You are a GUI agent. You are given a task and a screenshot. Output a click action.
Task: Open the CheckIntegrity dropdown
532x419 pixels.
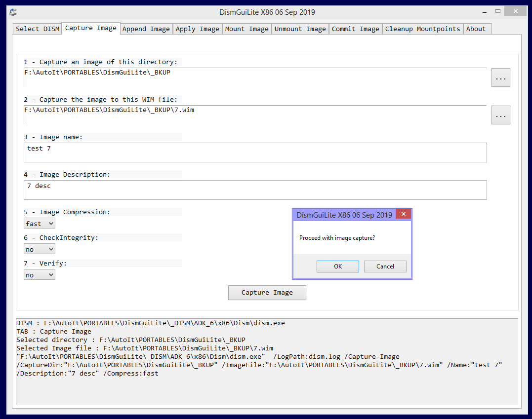point(40,249)
